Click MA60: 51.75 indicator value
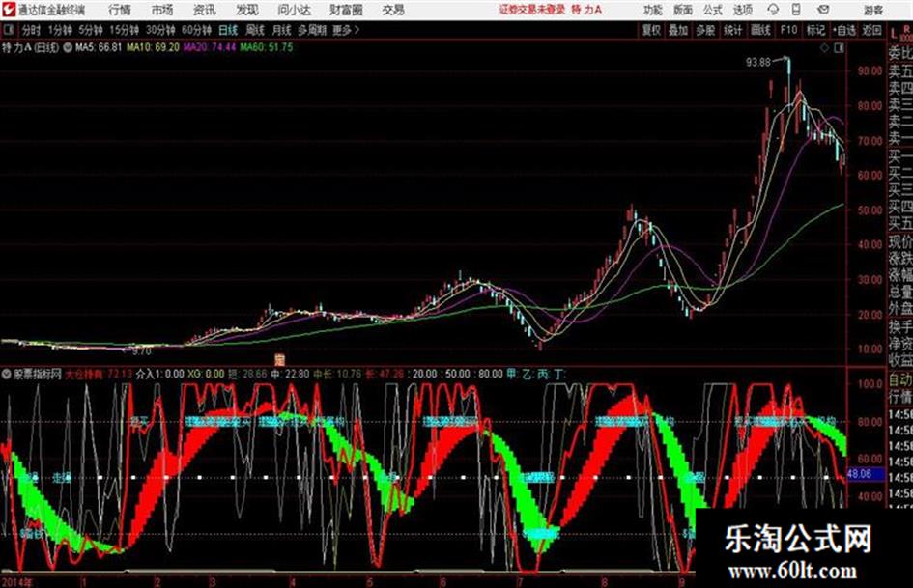The width and height of the screenshot is (913, 588). (267, 47)
